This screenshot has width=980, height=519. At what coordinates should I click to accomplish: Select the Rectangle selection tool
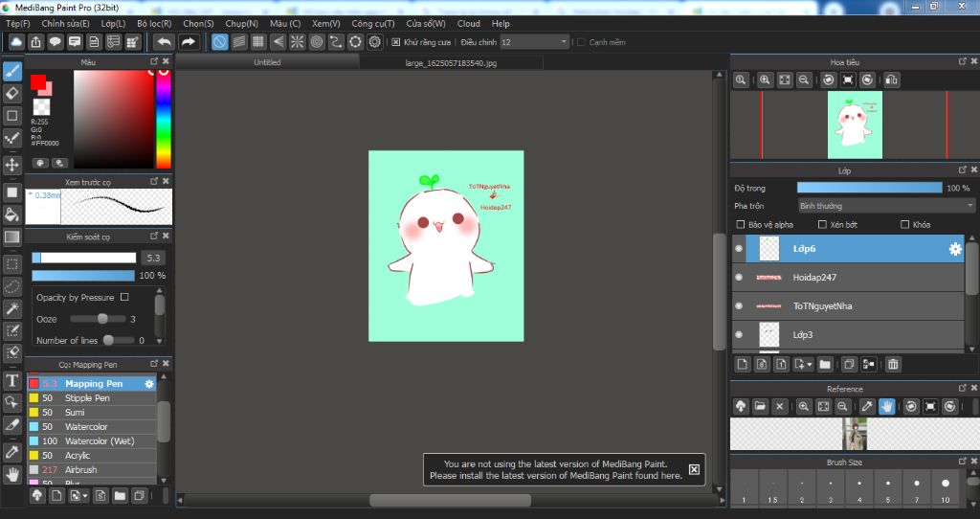coord(11,264)
